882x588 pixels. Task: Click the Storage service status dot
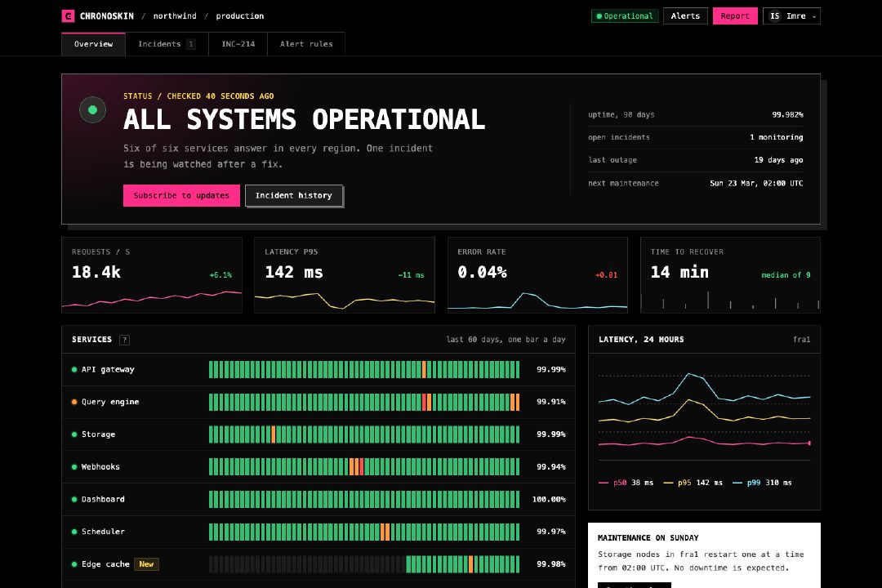click(x=74, y=434)
